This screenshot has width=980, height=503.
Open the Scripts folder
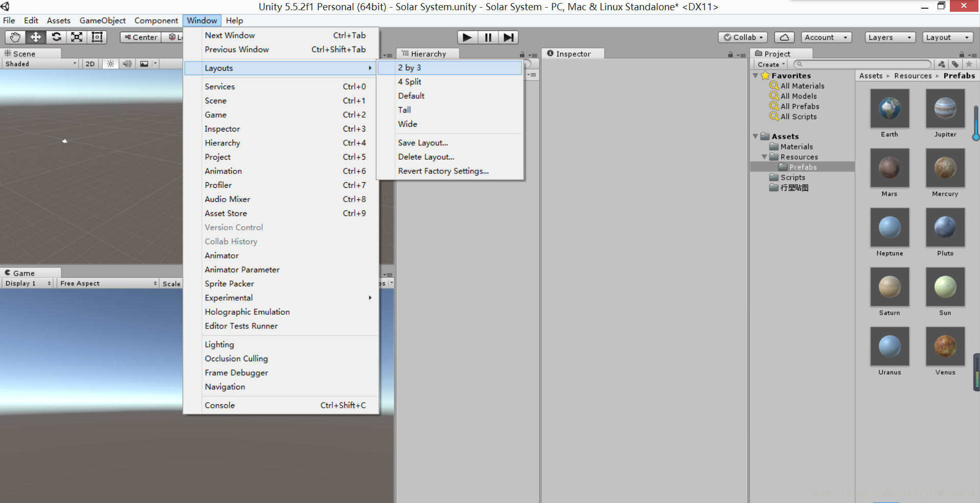(792, 178)
